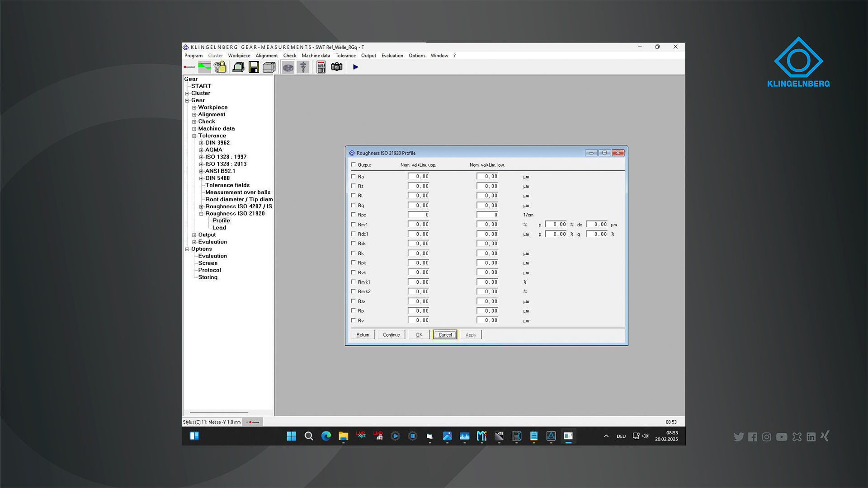Expand the Cluster tree node
Viewport: 868px width, 488px height.
coord(187,94)
